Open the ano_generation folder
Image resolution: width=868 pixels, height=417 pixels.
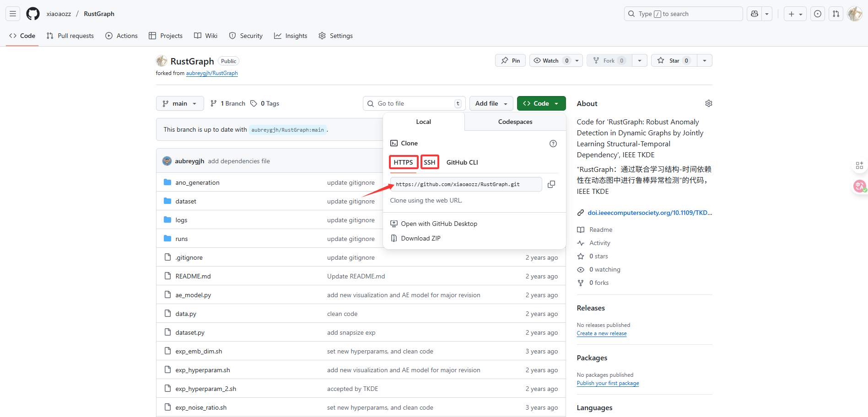pos(197,182)
